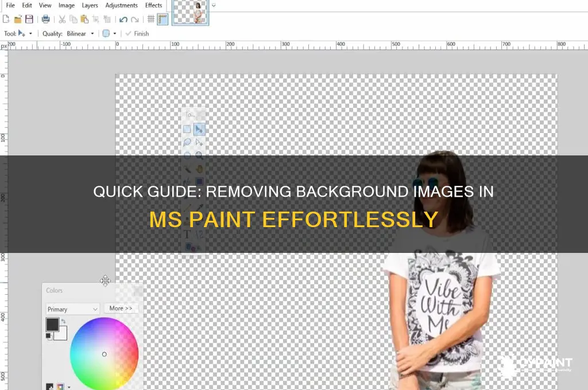The height and width of the screenshot is (390, 588).
Task: Click the arrow beside the rounded-square button
Action: (115, 33)
